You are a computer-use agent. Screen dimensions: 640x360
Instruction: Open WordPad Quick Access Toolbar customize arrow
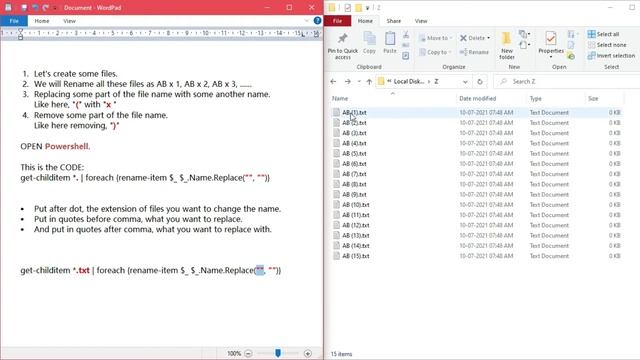tap(55, 7)
